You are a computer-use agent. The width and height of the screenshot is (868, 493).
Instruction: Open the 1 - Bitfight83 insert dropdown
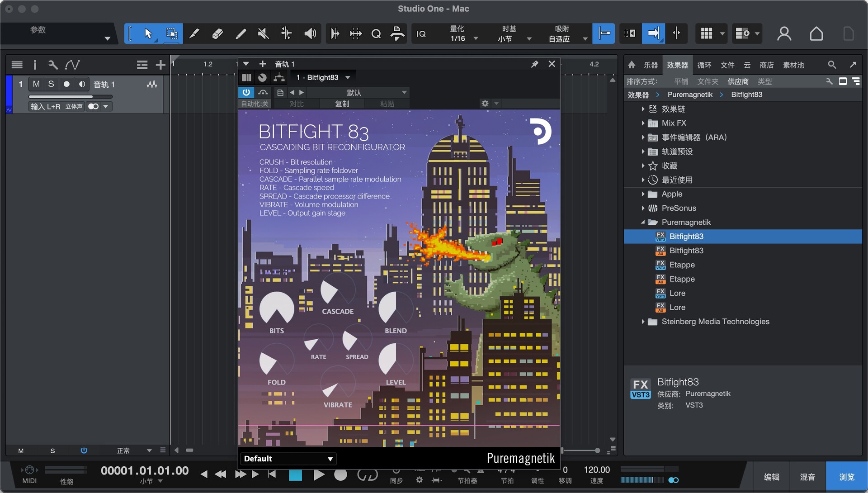[323, 77]
